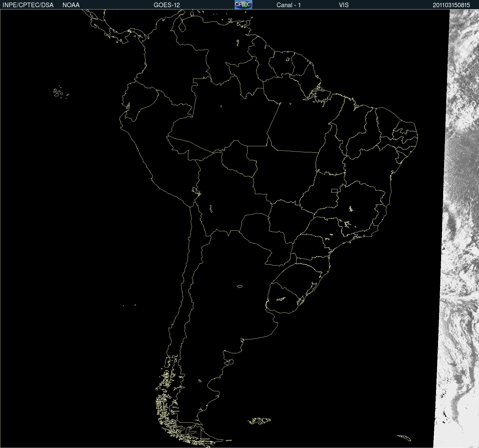Click the CPTEC logo in the header
The image size is (479, 448).
[x=243, y=5]
